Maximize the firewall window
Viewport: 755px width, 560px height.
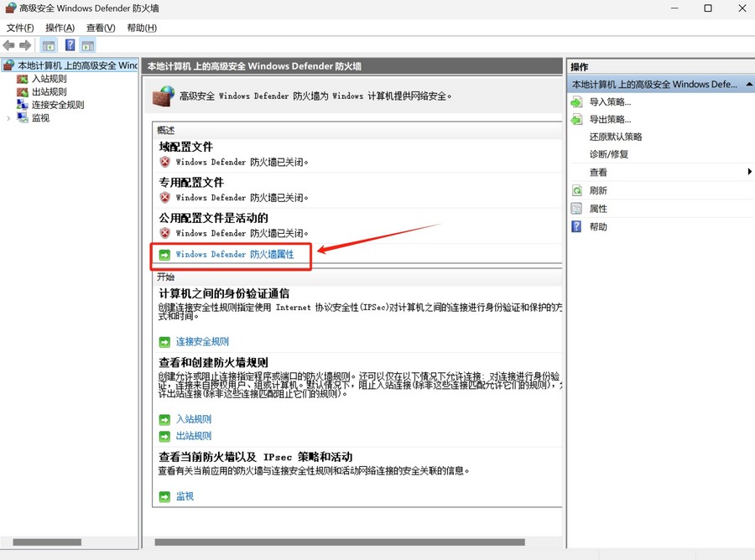click(708, 8)
